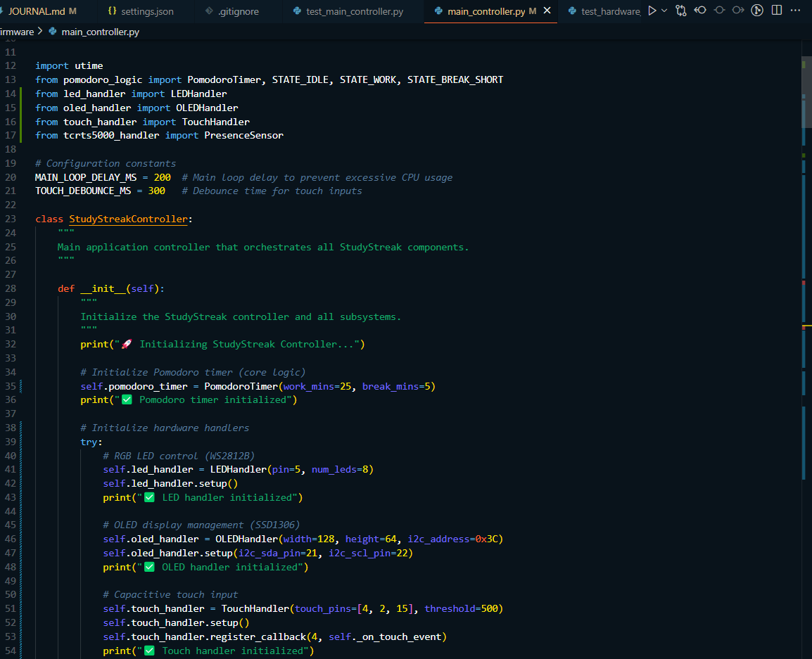Toggle GitLens file annotations circular icon
This screenshot has width=812, height=659.
tap(757, 11)
